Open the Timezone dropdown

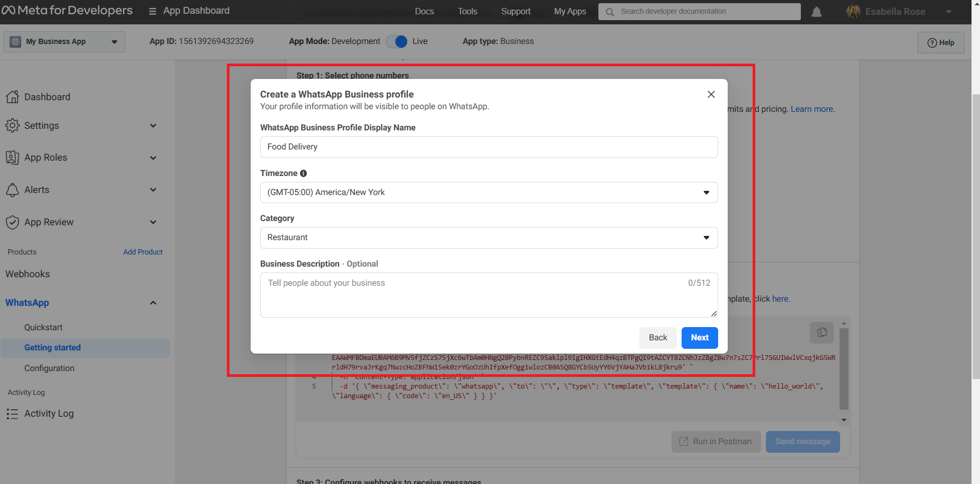tap(489, 192)
